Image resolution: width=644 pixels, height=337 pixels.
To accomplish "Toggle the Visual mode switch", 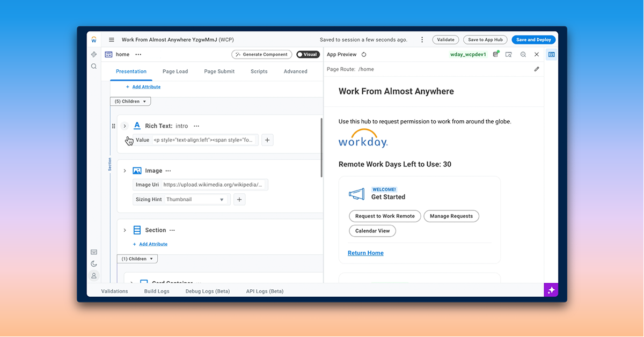I will [x=308, y=55].
